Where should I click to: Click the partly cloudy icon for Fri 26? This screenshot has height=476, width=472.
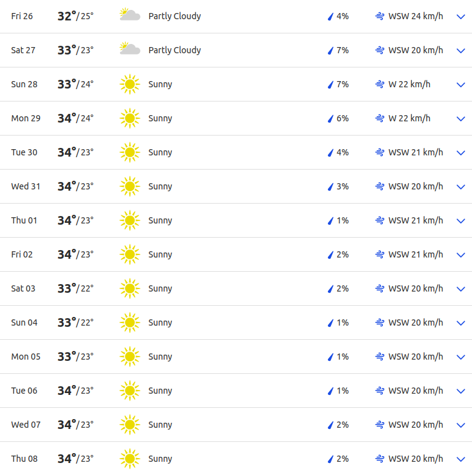129,15
